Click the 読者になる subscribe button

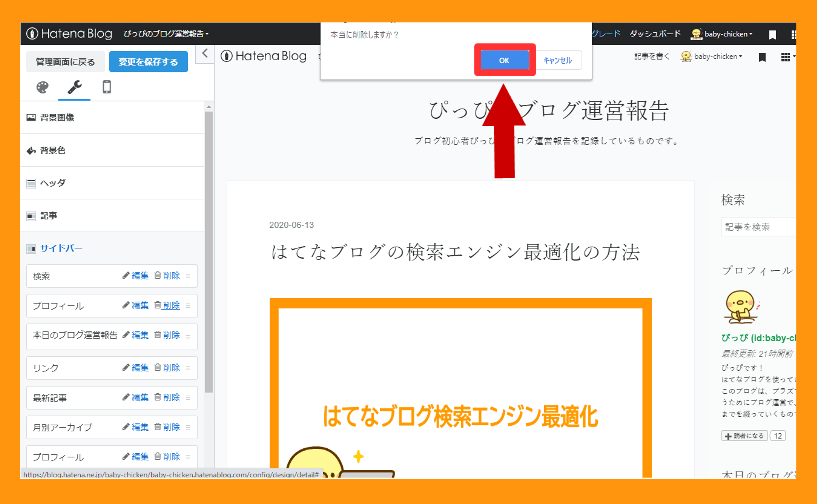tap(744, 436)
